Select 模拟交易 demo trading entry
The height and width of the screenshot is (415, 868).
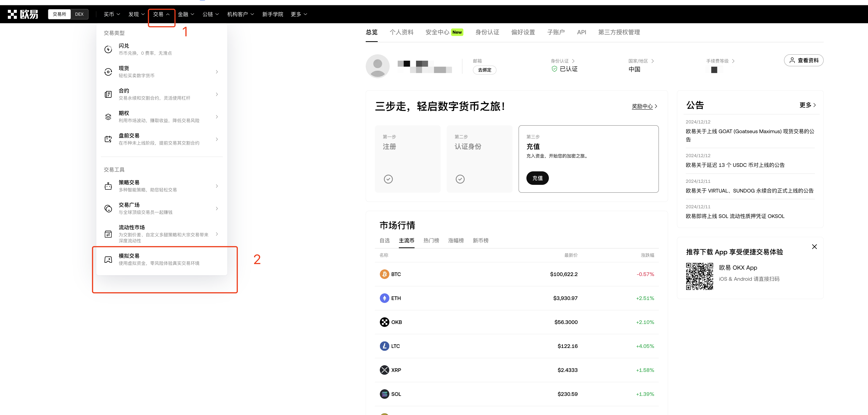[162, 259]
